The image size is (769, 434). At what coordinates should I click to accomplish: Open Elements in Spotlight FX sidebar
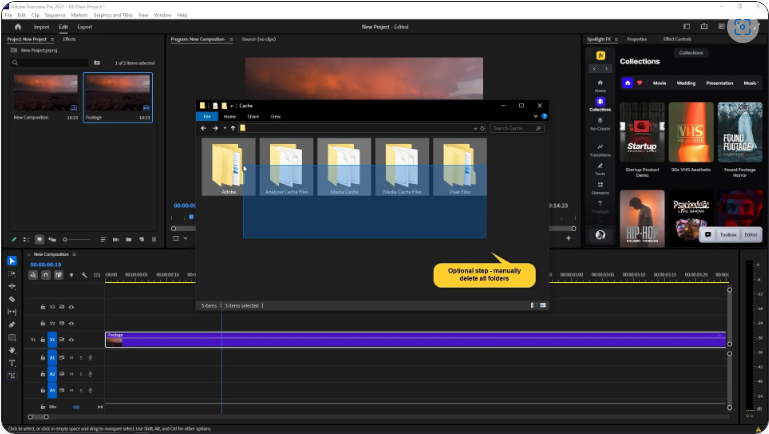coord(600,188)
